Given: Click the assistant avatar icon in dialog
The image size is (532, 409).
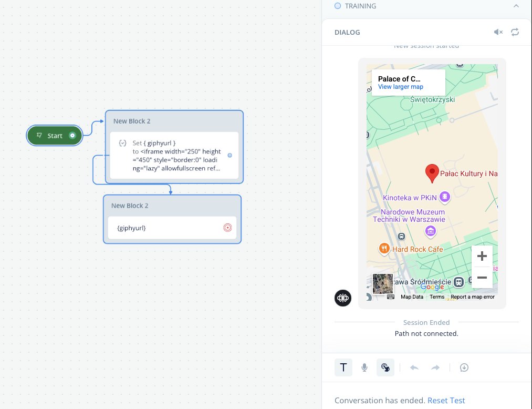Looking at the screenshot, I should click(x=343, y=298).
